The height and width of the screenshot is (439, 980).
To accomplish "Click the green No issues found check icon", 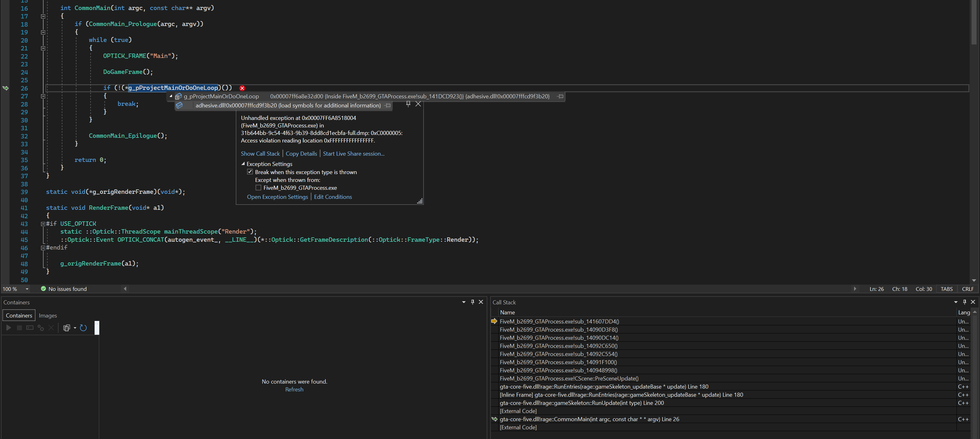I will [43, 289].
